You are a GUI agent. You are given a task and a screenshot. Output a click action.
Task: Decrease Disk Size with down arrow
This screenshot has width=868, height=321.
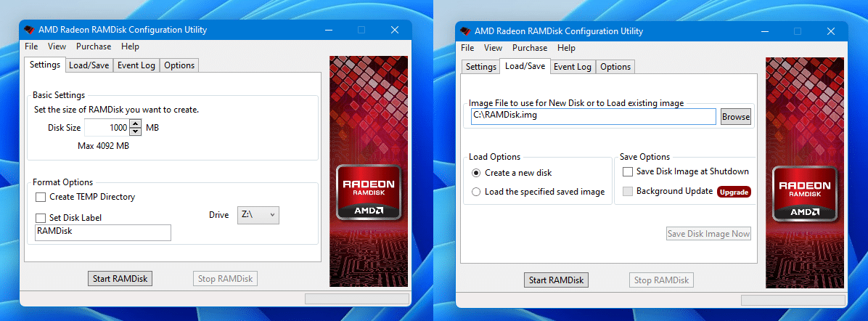[136, 132]
